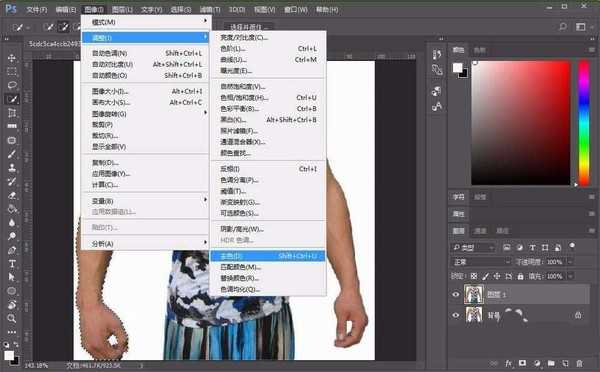Click the foreground color swatch in toolbox
This screenshot has height=372, width=600.
[x=9, y=355]
